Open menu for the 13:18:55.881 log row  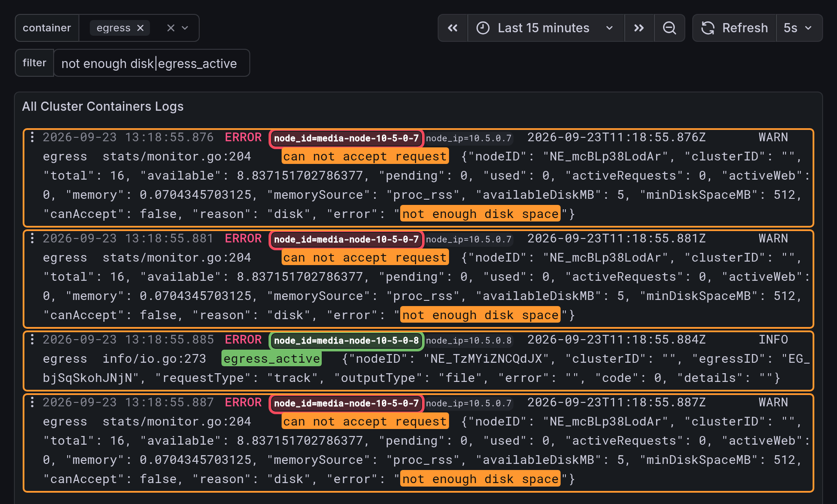point(32,238)
